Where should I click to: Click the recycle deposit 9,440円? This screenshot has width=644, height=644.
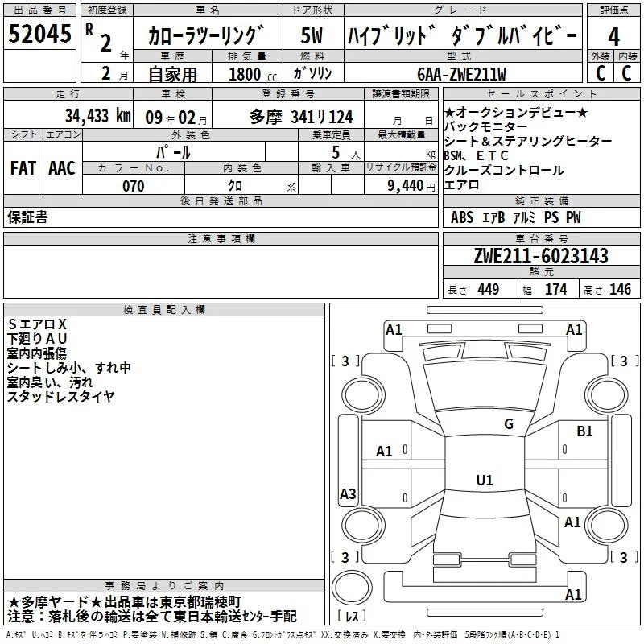tap(411, 186)
